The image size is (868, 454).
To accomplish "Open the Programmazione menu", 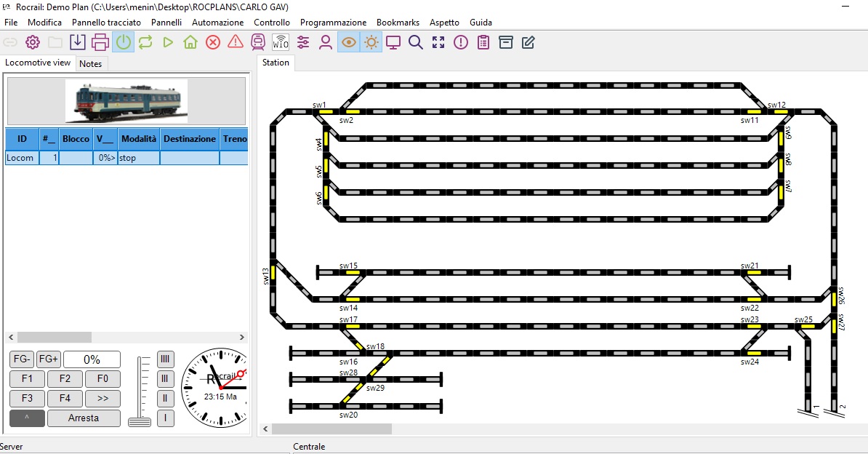I will coord(333,23).
